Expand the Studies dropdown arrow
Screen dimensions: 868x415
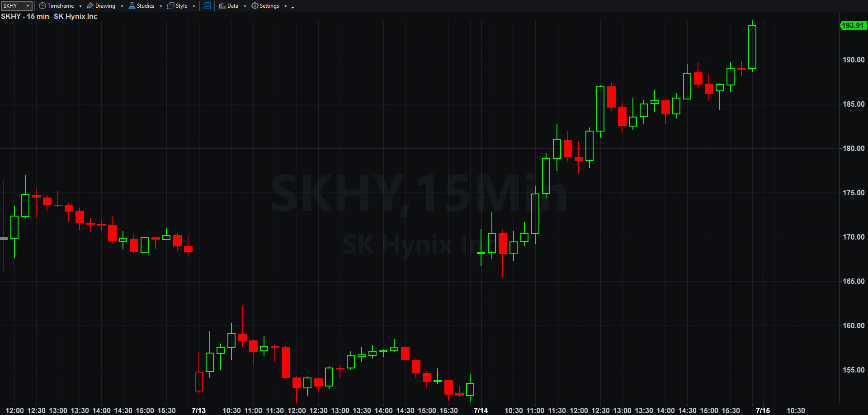click(161, 6)
